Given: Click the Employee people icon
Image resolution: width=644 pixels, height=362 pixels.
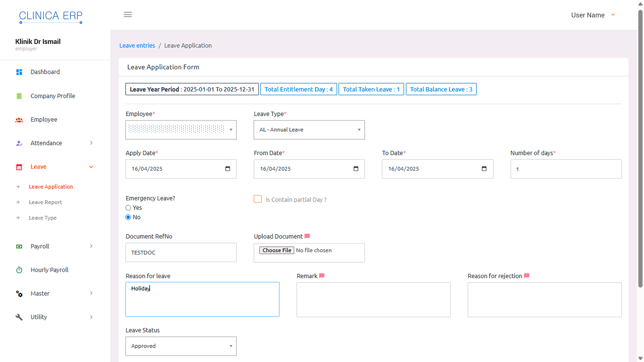Looking at the screenshot, I should click(x=19, y=120).
